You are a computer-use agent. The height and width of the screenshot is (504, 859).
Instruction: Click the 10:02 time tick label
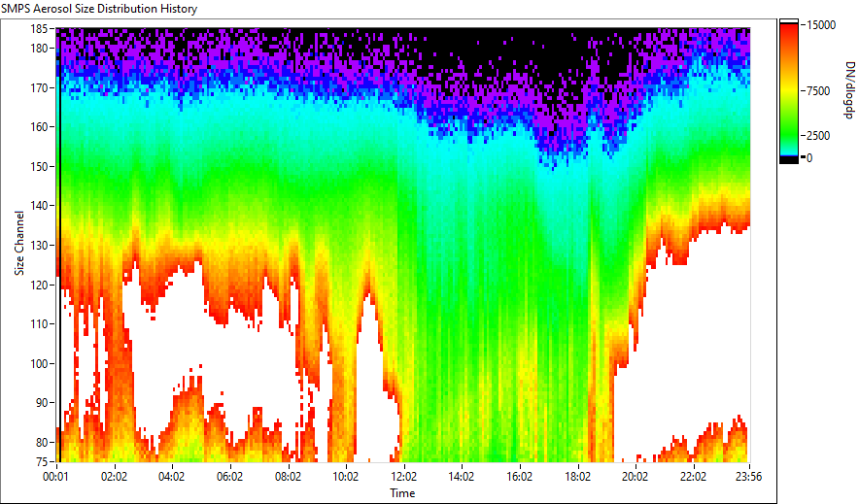(346, 477)
